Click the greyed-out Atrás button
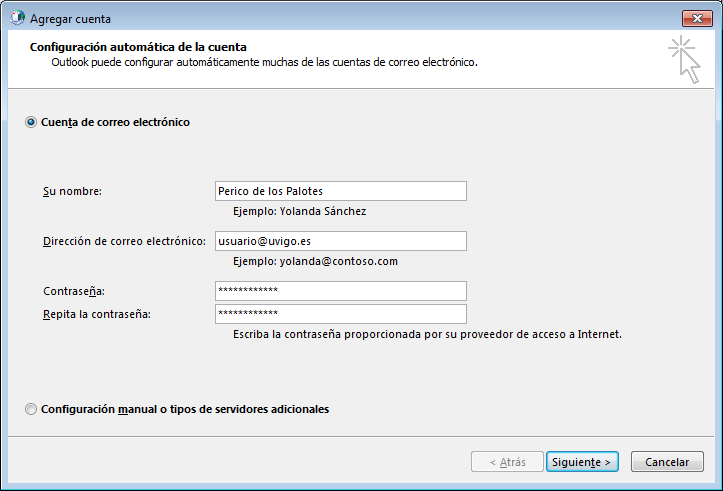The width and height of the screenshot is (723, 491). click(507, 462)
